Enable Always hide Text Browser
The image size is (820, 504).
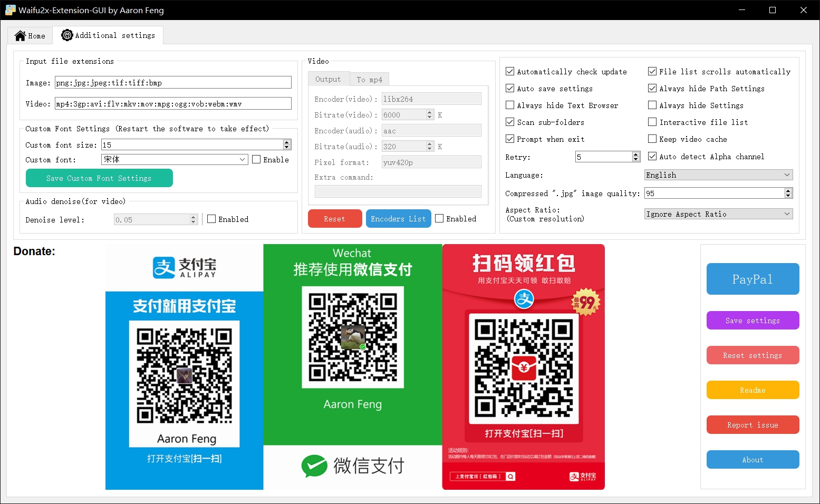click(510, 105)
